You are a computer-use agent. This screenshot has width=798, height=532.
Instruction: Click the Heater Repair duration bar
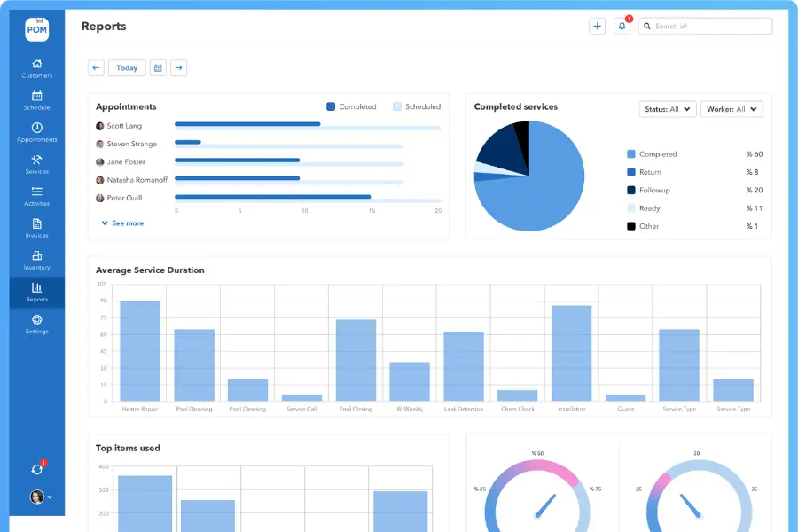coord(140,351)
